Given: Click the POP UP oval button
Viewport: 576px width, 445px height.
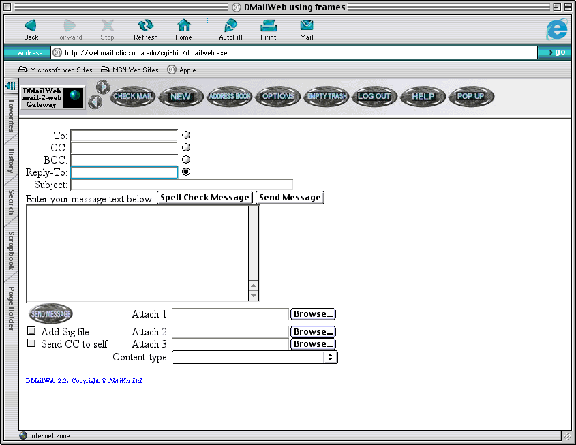Looking at the screenshot, I should tap(471, 97).
